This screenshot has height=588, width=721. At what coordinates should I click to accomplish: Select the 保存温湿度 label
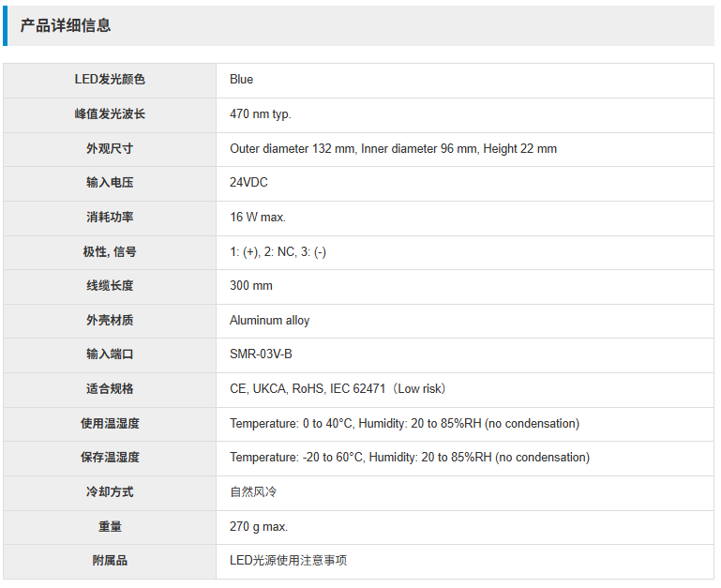click(110, 458)
